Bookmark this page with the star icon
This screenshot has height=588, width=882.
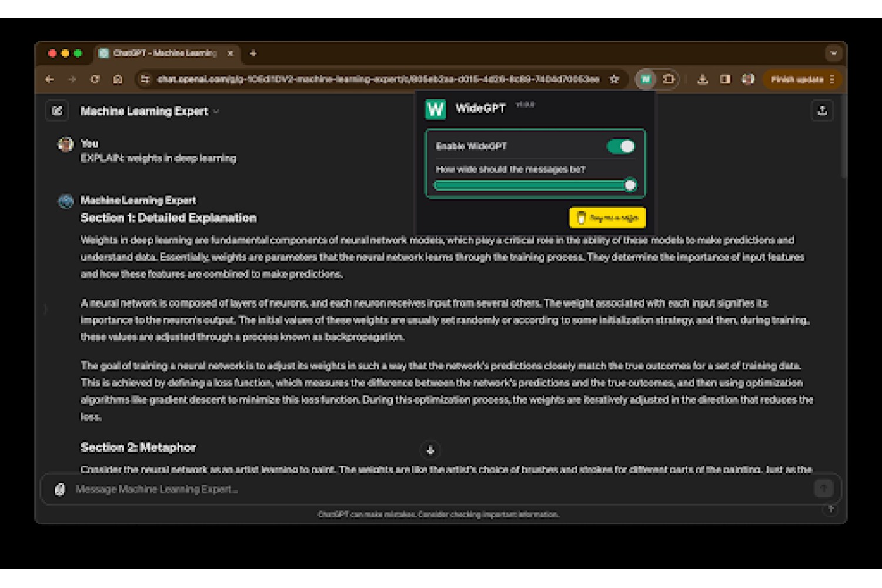tap(614, 79)
